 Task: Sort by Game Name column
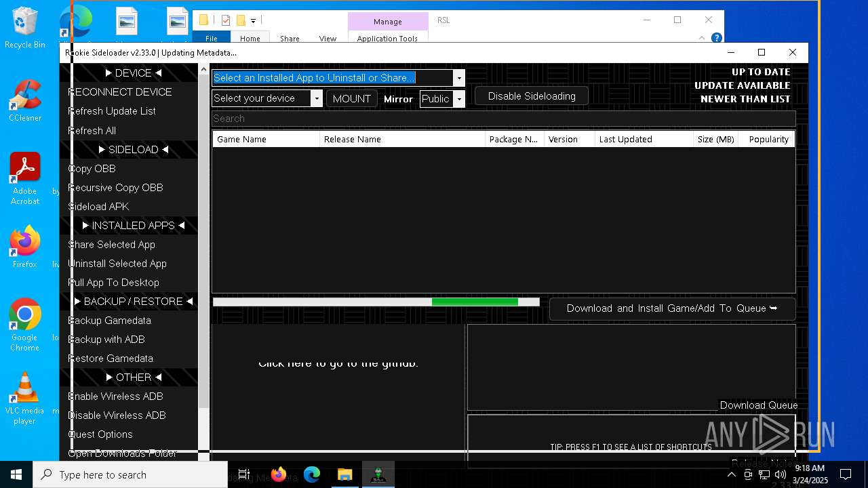266,139
